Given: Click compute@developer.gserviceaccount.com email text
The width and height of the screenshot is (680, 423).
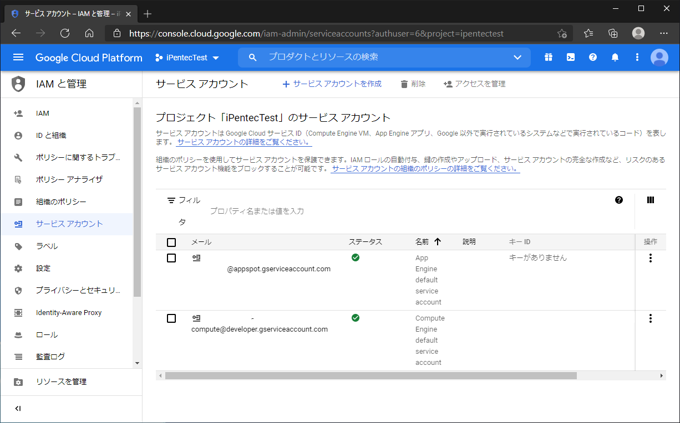Looking at the screenshot, I should coord(259,329).
